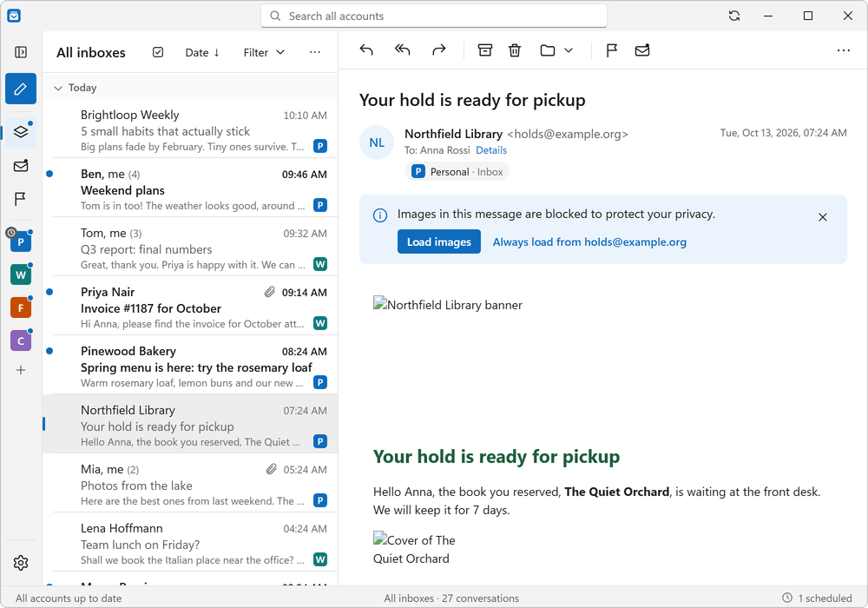The width and height of the screenshot is (868, 608).
Task: Switch to the orange F account icon
Action: click(21, 307)
